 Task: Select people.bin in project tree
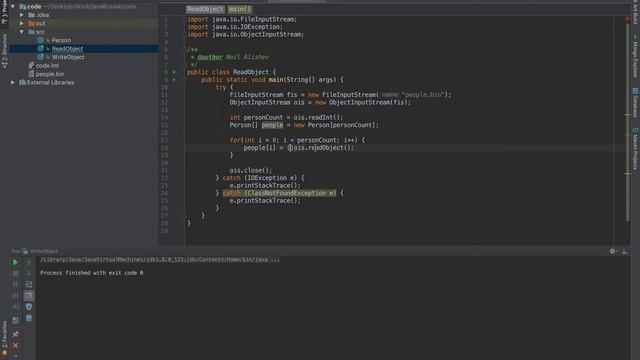50,74
